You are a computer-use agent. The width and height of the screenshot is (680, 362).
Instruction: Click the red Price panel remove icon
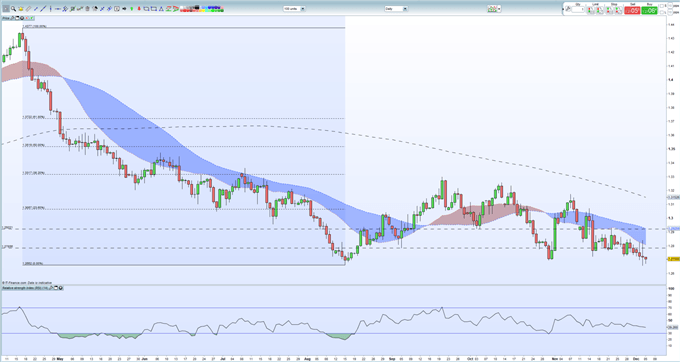tap(27, 18)
